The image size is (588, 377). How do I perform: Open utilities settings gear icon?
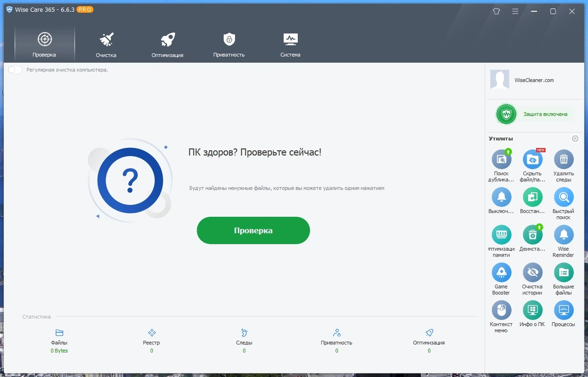(x=575, y=139)
